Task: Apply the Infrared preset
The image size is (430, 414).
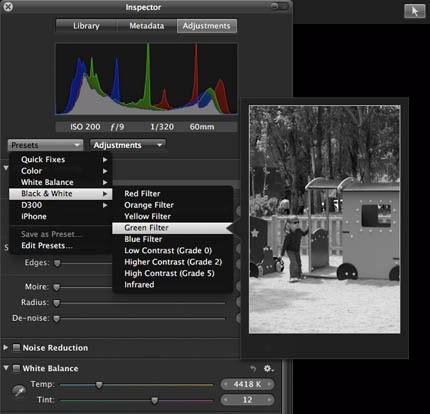Action: pos(172,285)
